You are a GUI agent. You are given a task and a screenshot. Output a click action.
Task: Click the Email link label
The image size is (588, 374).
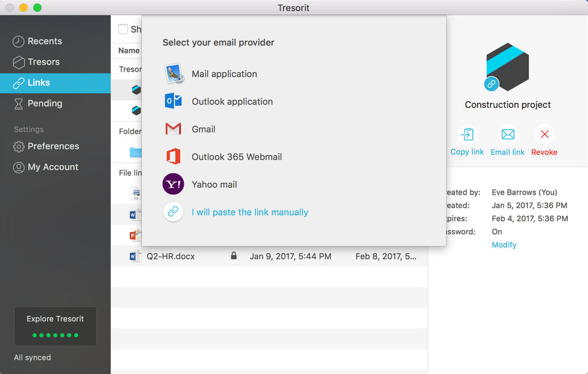(508, 152)
